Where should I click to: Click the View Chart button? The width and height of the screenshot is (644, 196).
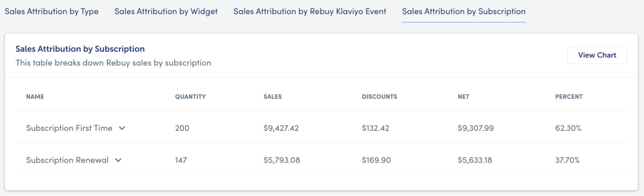point(597,55)
